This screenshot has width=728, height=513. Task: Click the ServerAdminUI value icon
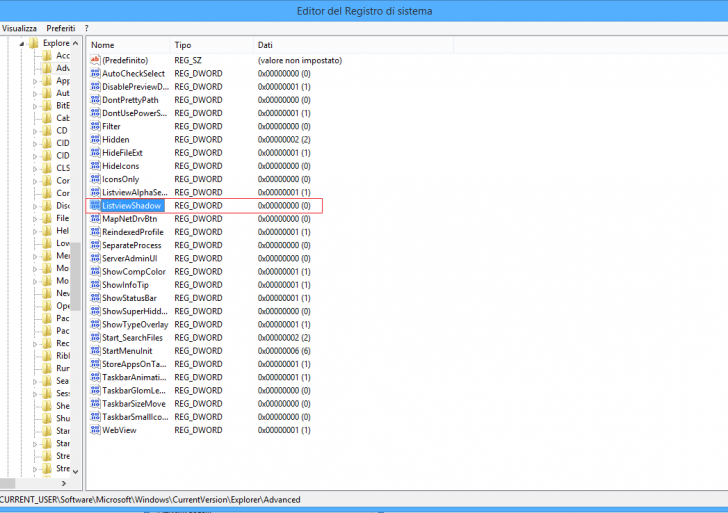(95, 258)
